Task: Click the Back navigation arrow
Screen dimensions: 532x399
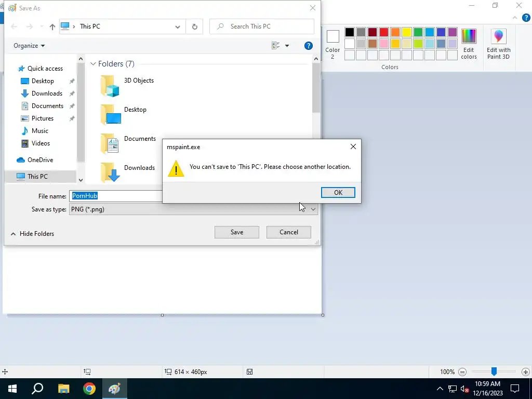Action: click(x=14, y=26)
